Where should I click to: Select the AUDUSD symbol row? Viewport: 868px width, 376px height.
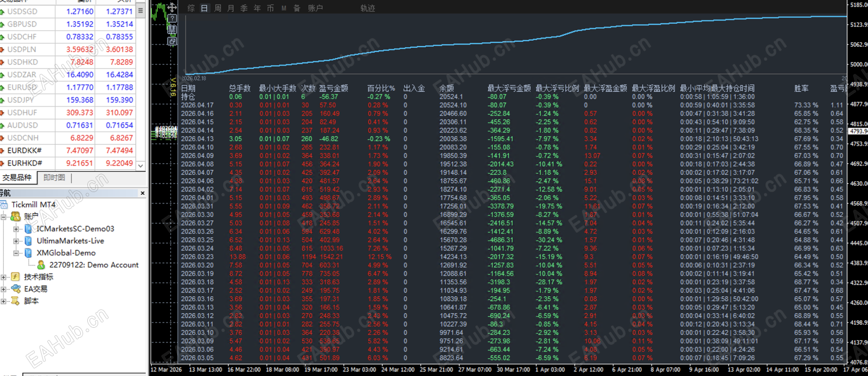[67, 125]
